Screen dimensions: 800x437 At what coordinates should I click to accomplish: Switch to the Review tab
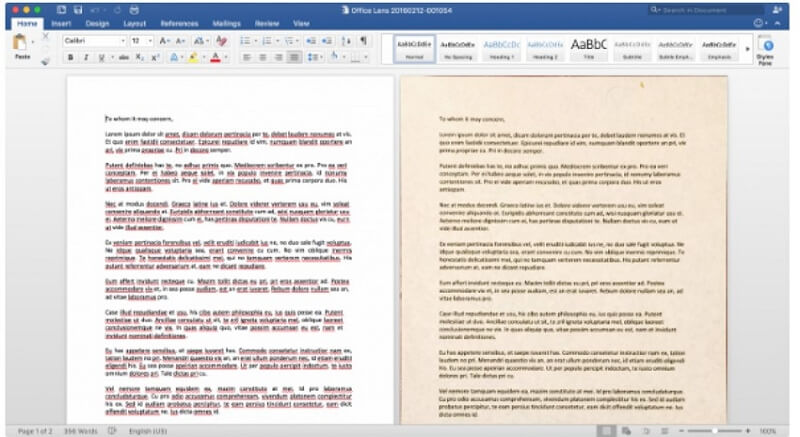tap(267, 23)
